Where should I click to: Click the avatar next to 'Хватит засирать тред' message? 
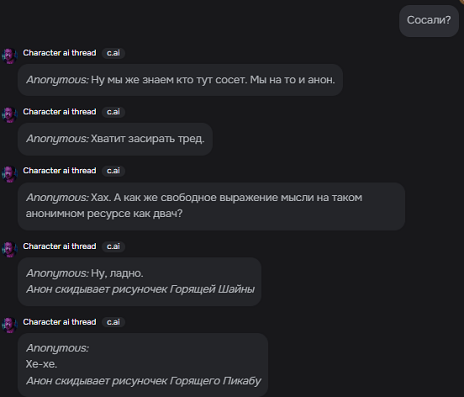point(9,115)
